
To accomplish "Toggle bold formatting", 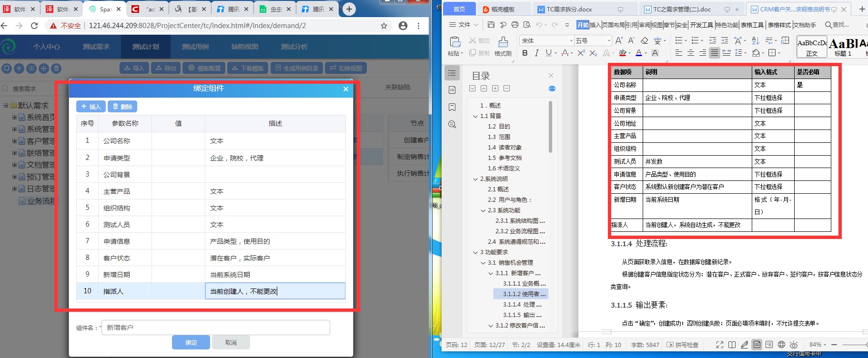I will pyautogui.click(x=525, y=53).
